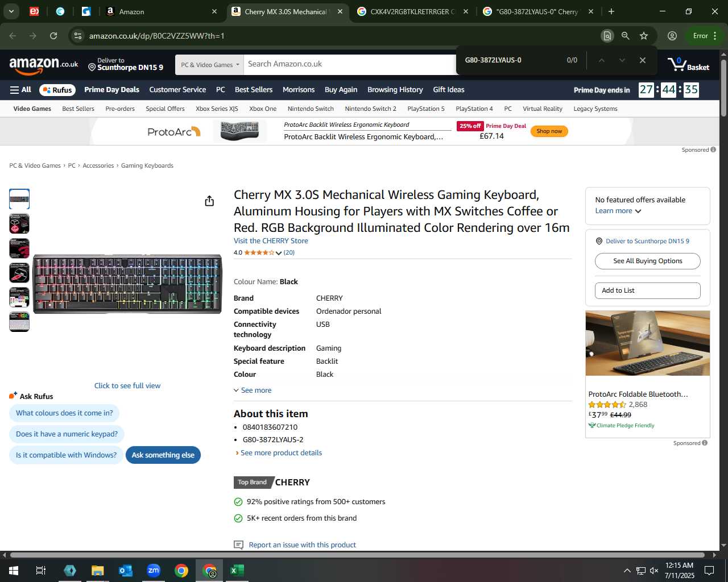Visit the CHERRY Store link

tap(271, 241)
